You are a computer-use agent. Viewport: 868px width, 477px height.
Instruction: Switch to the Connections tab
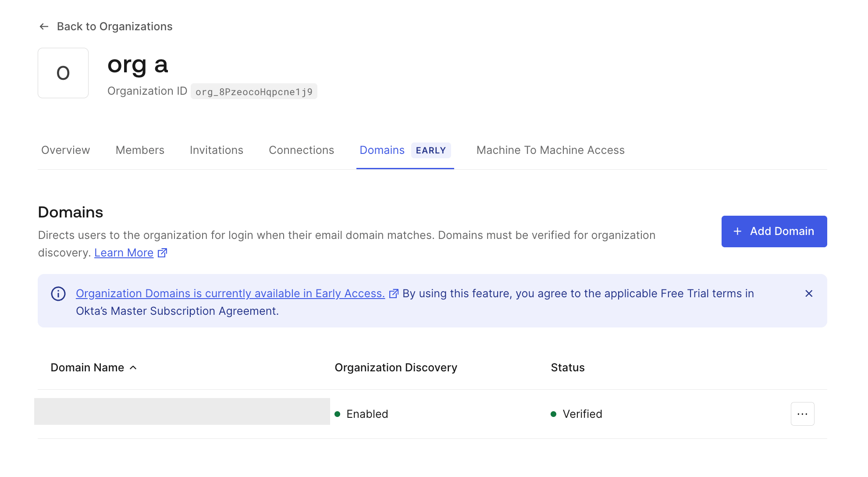[301, 150]
